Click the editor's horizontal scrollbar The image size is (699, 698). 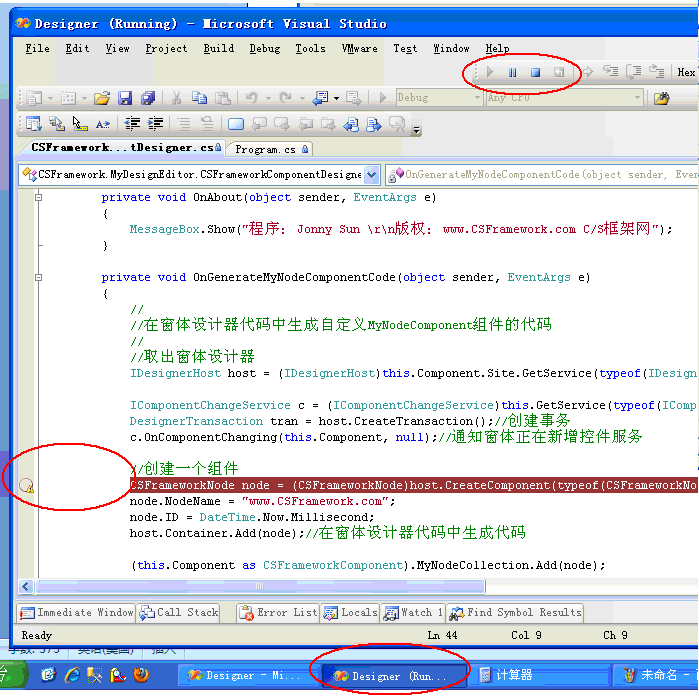(x=300, y=586)
